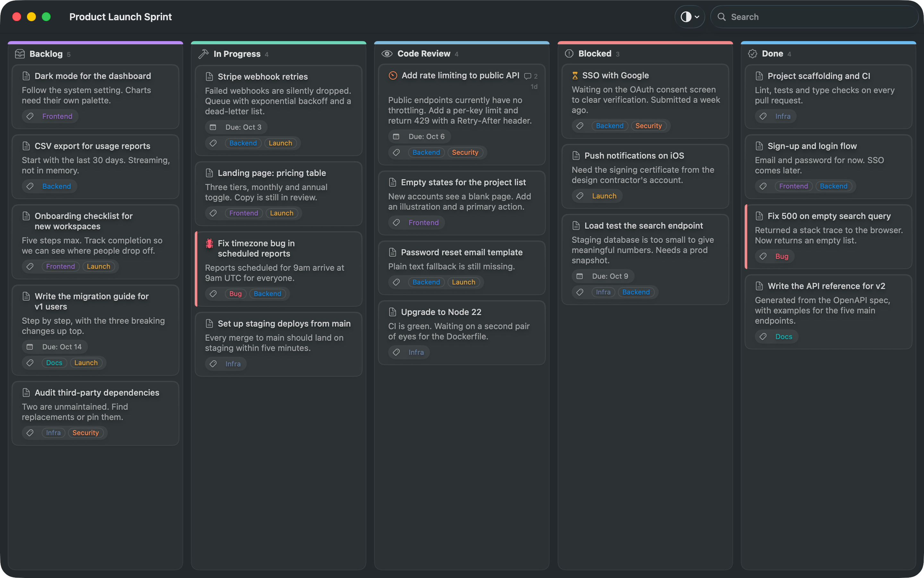The image size is (924, 578).
Task: Click the Product Launch Sprint title
Action: (x=120, y=17)
